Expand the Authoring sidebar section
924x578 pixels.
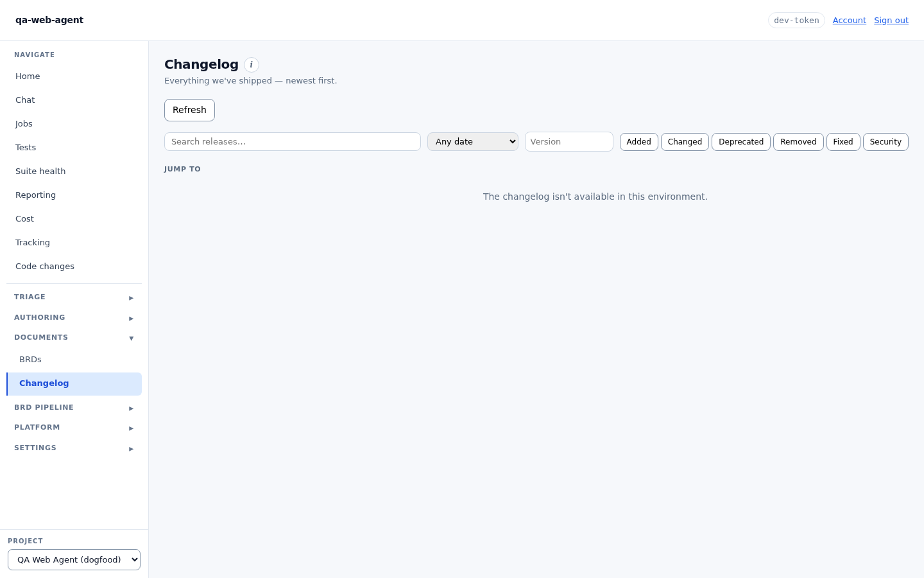pyautogui.click(x=74, y=318)
